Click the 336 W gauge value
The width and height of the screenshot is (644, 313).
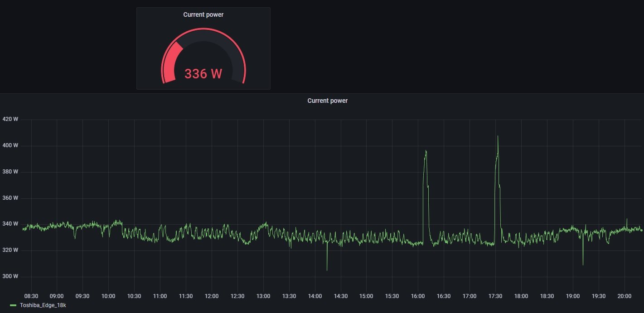point(203,73)
